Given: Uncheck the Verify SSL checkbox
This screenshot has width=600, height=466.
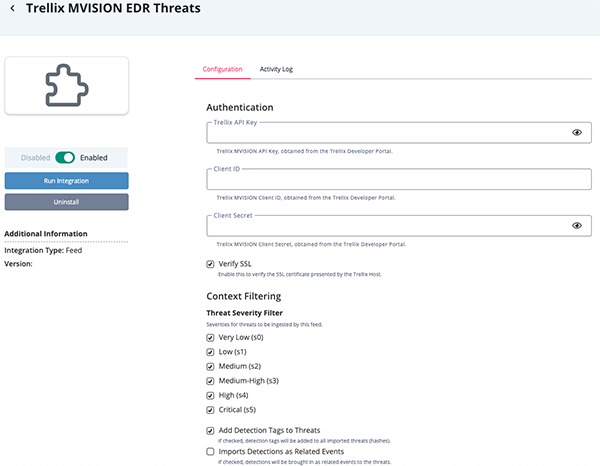Looking at the screenshot, I should point(210,264).
